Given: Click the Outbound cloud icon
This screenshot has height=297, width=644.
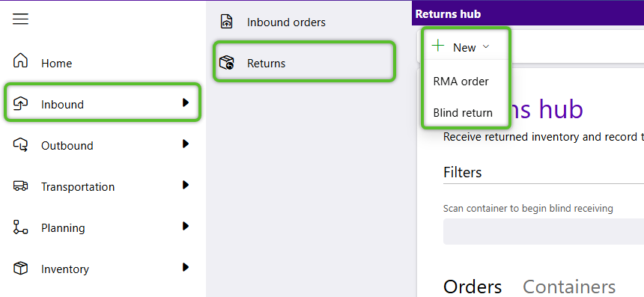Looking at the screenshot, I should tap(20, 145).
